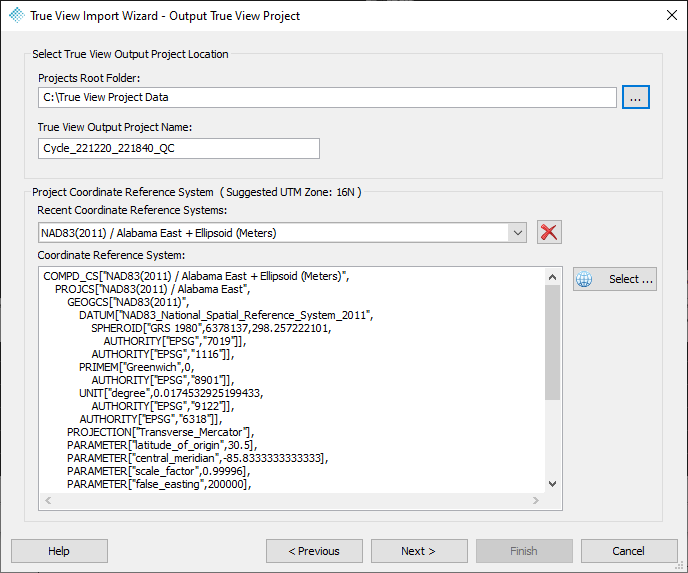Click the PARAMETER scale_factor line
This screenshot has height=573, width=688.
(158, 471)
